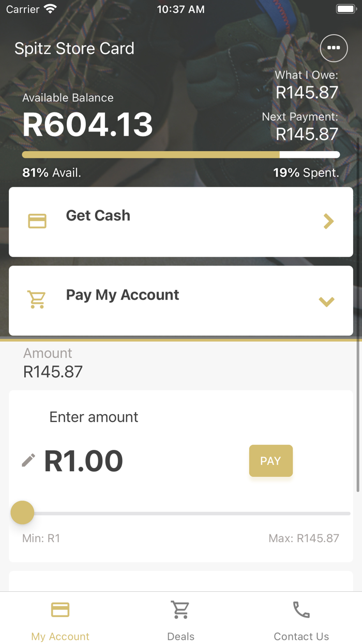Screen dimensions: 362x644
Task: Tap the pencil edit amount icon
Action: point(28,460)
